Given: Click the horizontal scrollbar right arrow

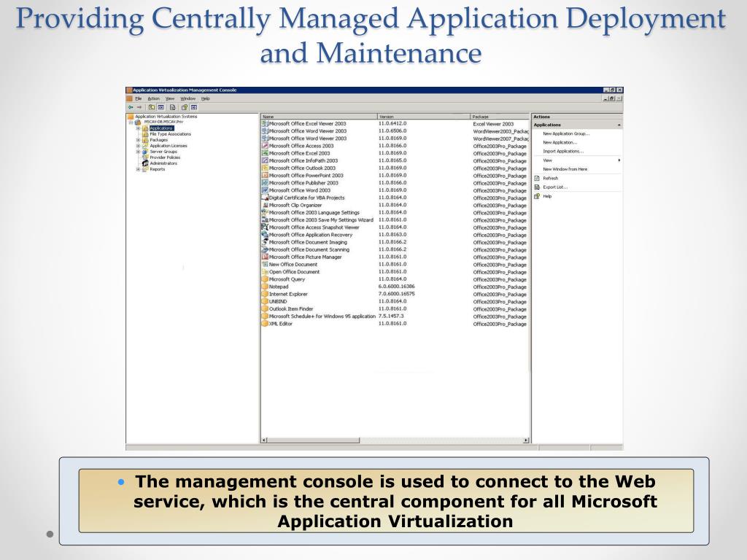Looking at the screenshot, I should pos(526,440).
